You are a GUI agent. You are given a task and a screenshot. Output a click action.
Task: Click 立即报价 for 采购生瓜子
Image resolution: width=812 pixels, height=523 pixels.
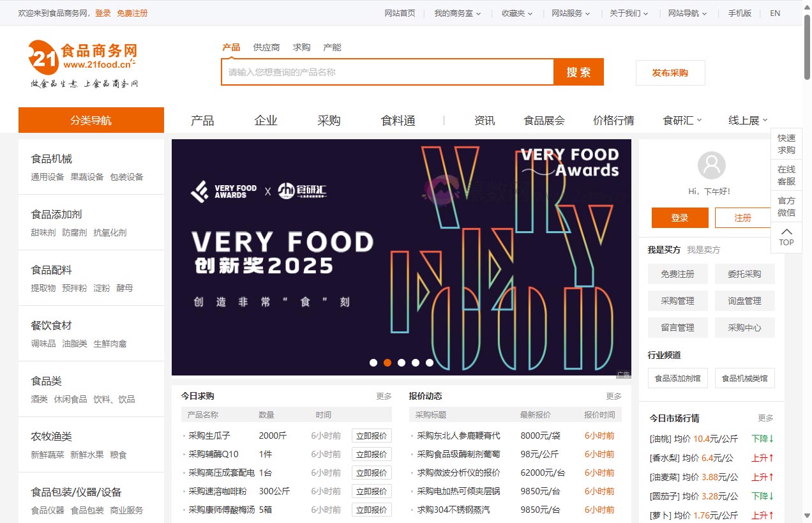click(372, 436)
